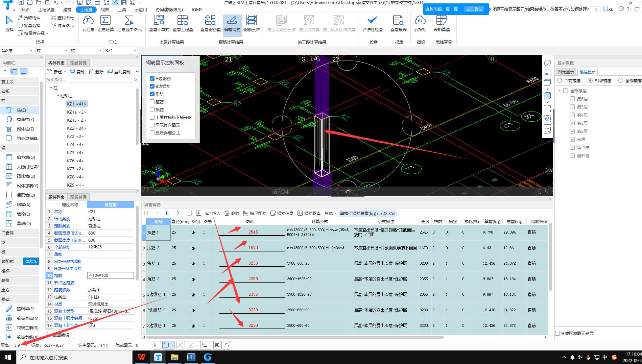
Task: Check 显示详细公式 checkbox
Action: tap(152, 133)
